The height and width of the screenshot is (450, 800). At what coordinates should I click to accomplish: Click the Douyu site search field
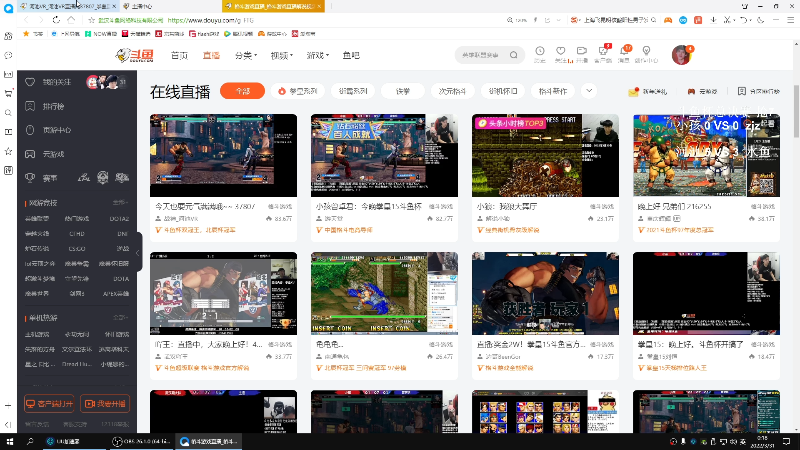[482, 55]
